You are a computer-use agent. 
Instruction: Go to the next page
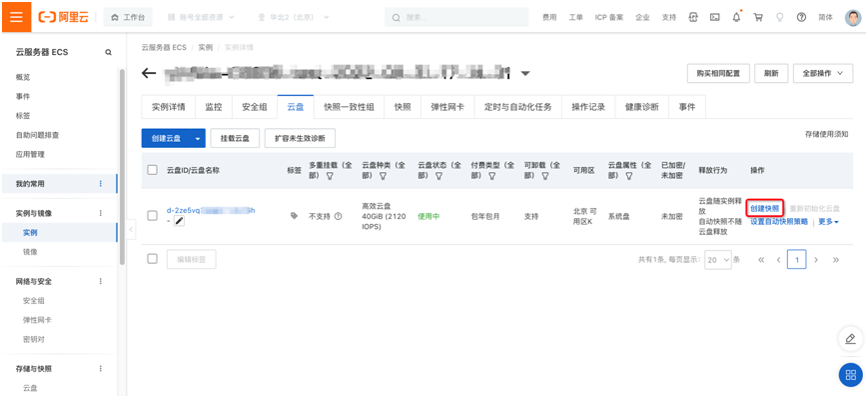(x=816, y=259)
